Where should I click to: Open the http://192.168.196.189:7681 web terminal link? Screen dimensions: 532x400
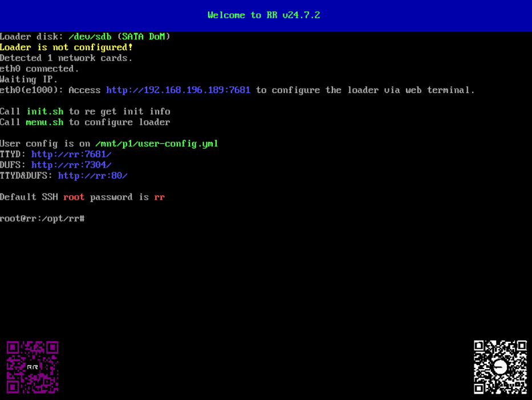point(178,90)
